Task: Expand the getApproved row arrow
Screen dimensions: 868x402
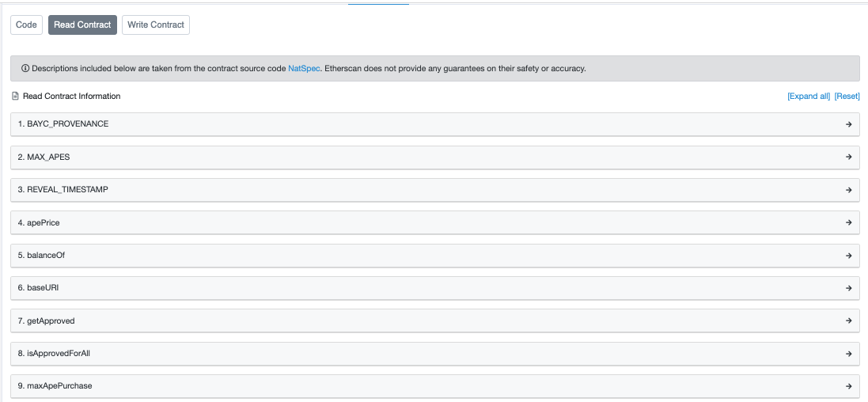Action: (849, 320)
